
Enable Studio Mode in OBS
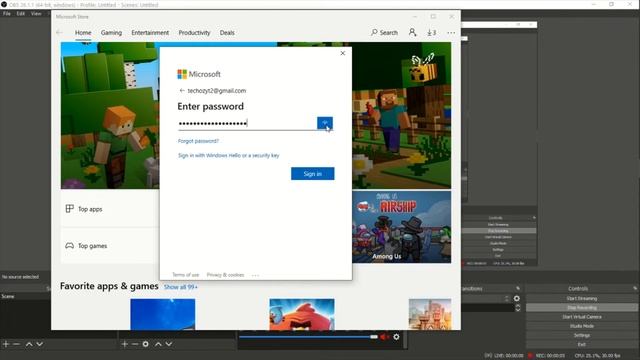click(x=582, y=326)
